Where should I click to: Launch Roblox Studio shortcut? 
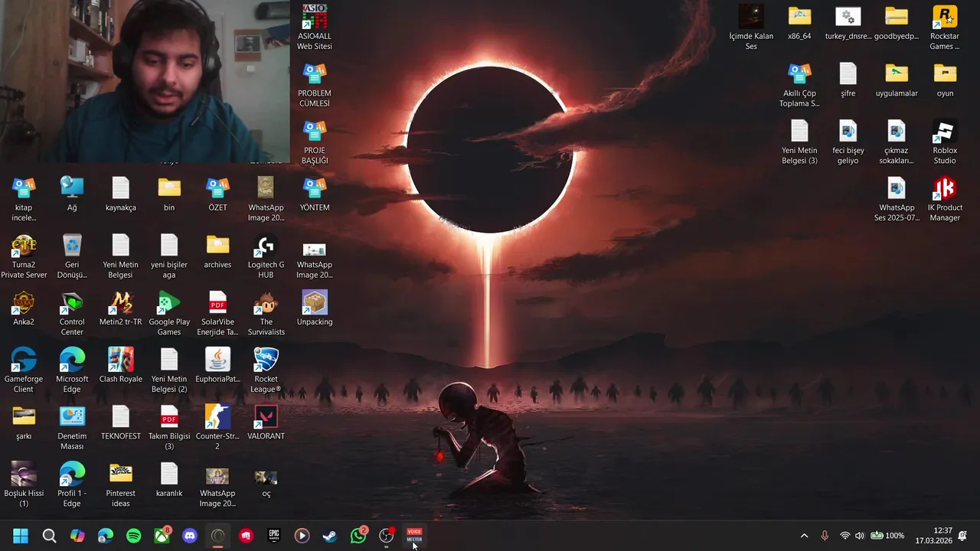click(945, 142)
